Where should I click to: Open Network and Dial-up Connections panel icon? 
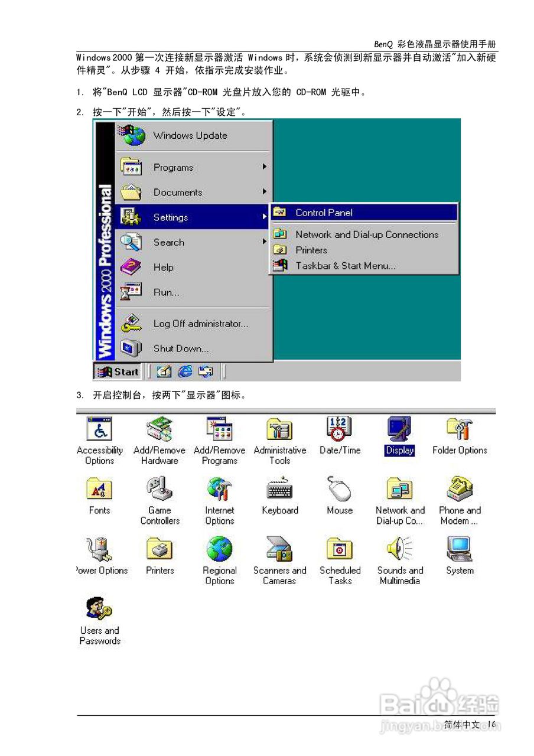tap(400, 490)
